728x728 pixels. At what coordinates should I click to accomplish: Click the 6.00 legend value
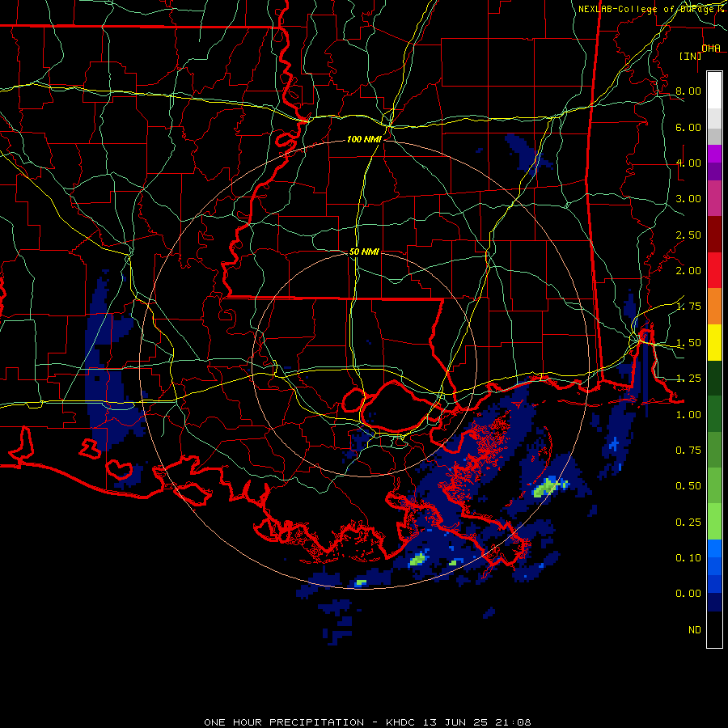pos(688,127)
